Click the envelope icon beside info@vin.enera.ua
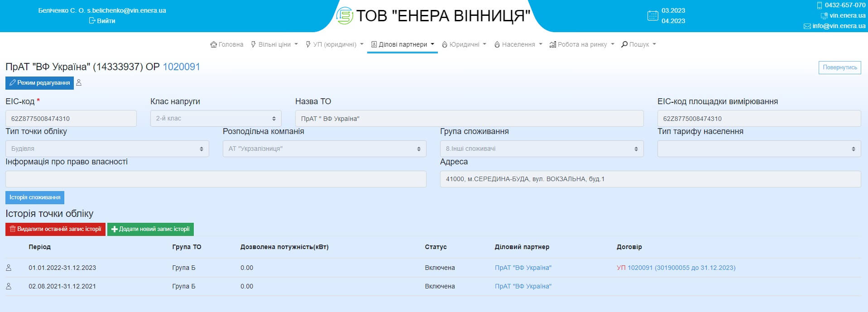This screenshot has width=868, height=312. 807,26
